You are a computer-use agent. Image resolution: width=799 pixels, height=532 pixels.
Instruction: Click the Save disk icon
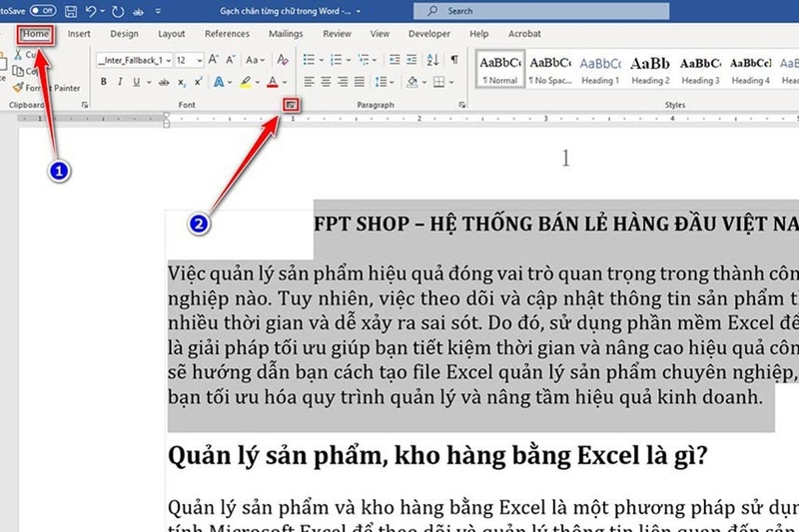tap(71, 11)
